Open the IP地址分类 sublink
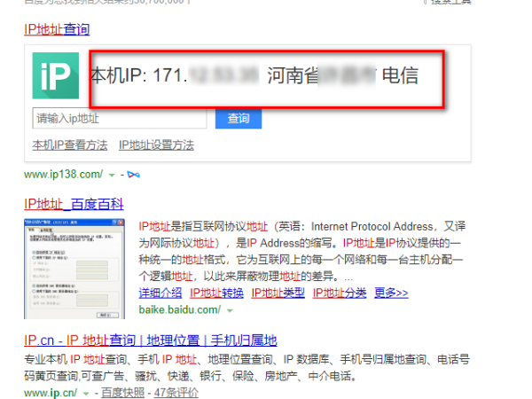Viewport: 532px width, 399px height. pos(340,293)
